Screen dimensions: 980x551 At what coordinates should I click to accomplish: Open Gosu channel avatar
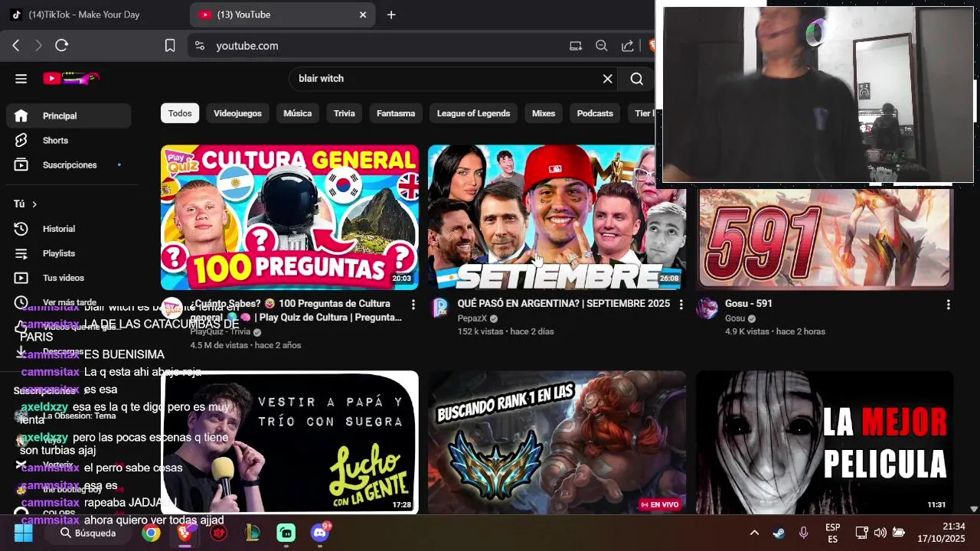point(707,308)
